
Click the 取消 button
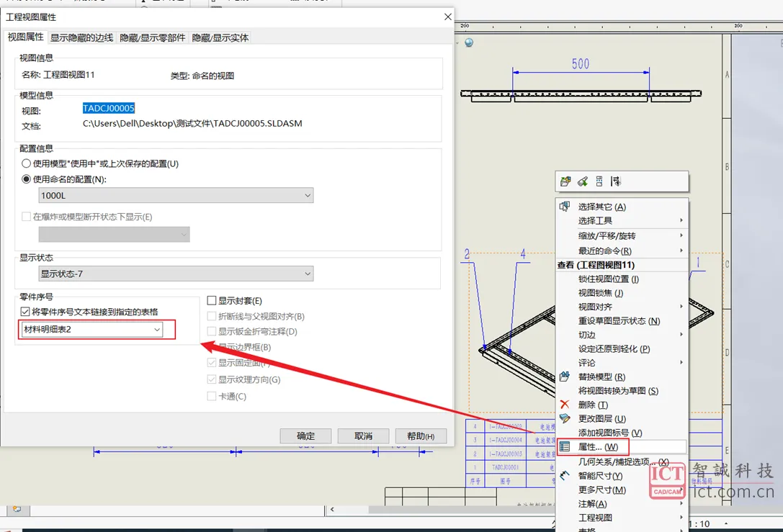click(363, 436)
